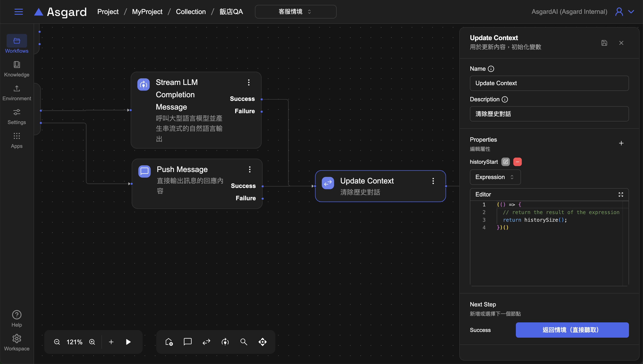Click the save icon in Update Context panel
This screenshot has height=364, width=643.
[x=604, y=43]
